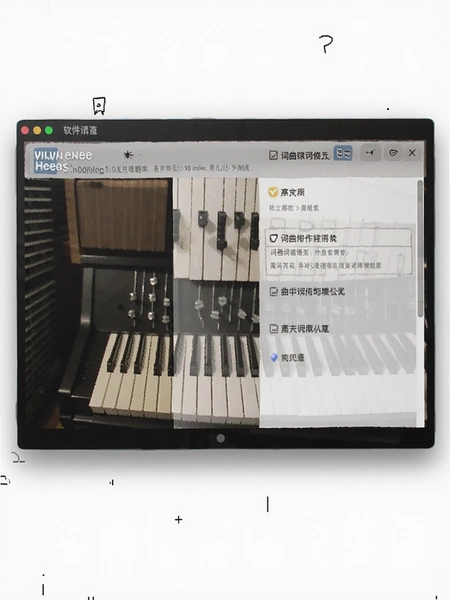Click the blue logo badge in the toolbar

(46, 161)
